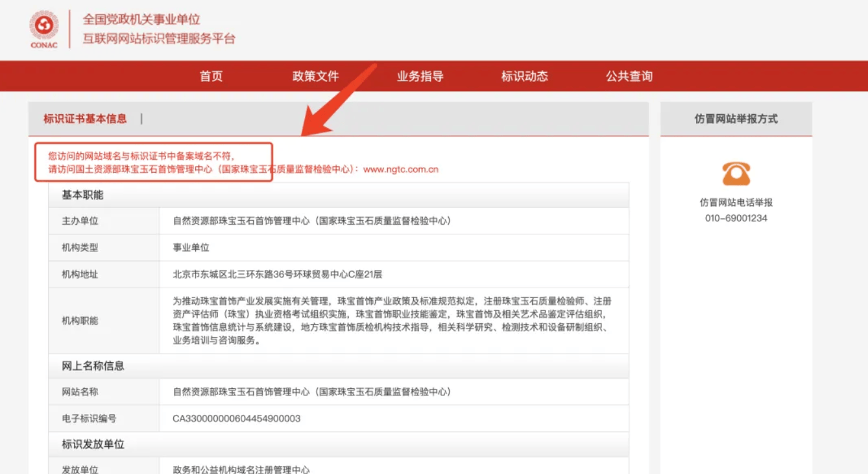The image size is (868, 474).
Task: Go to 标识动态 navigation item
Action: click(x=524, y=77)
